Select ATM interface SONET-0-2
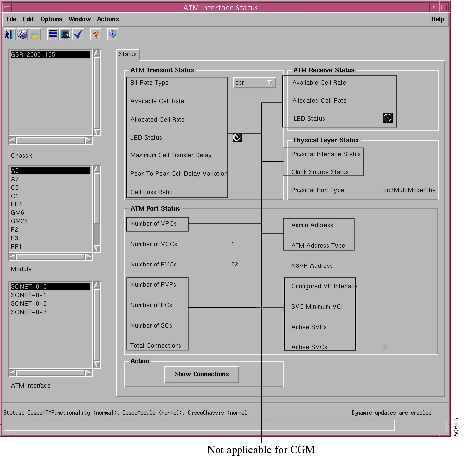 point(50,304)
